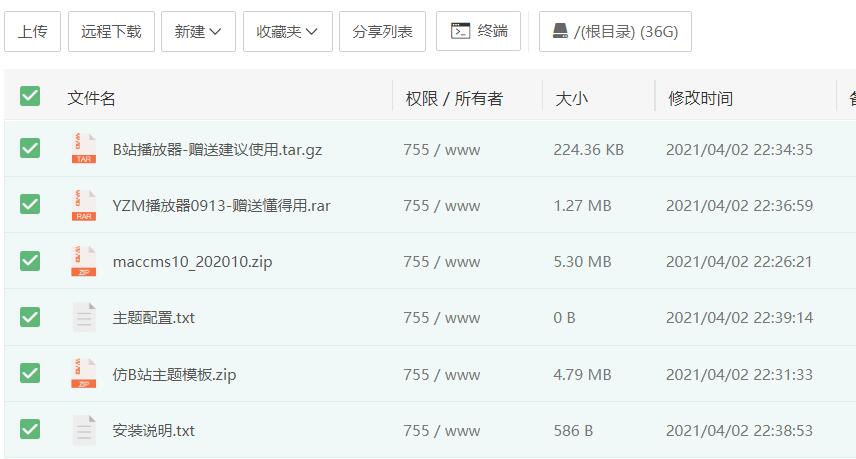Open the 终端 terminal button
The width and height of the screenshot is (856, 459).
(x=478, y=31)
